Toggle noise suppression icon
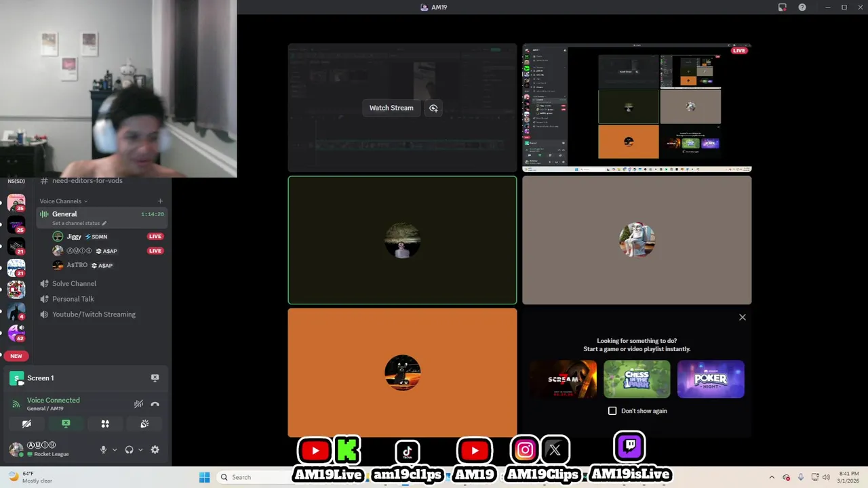The width and height of the screenshot is (868, 488). [x=138, y=404]
